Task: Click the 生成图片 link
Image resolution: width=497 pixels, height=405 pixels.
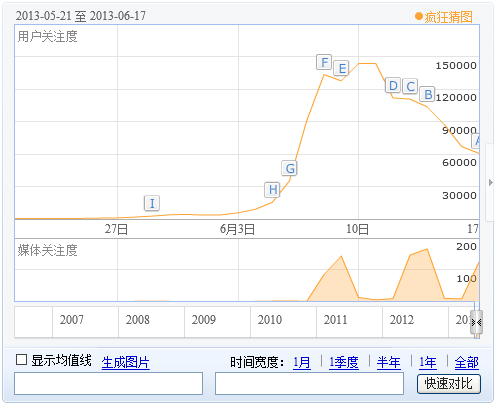Action: click(x=125, y=362)
